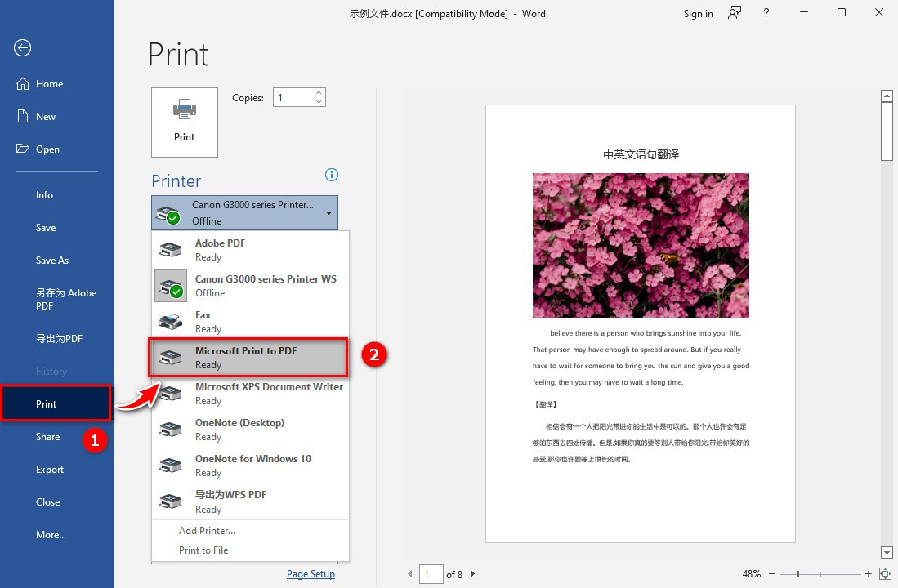Click the page number input field
This screenshot has height=588, width=898.
point(431,574)
